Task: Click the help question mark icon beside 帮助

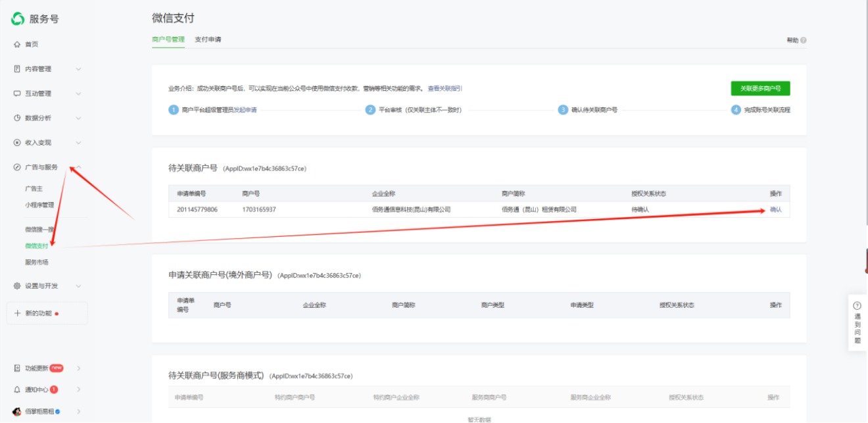Action: coord(804,40)
